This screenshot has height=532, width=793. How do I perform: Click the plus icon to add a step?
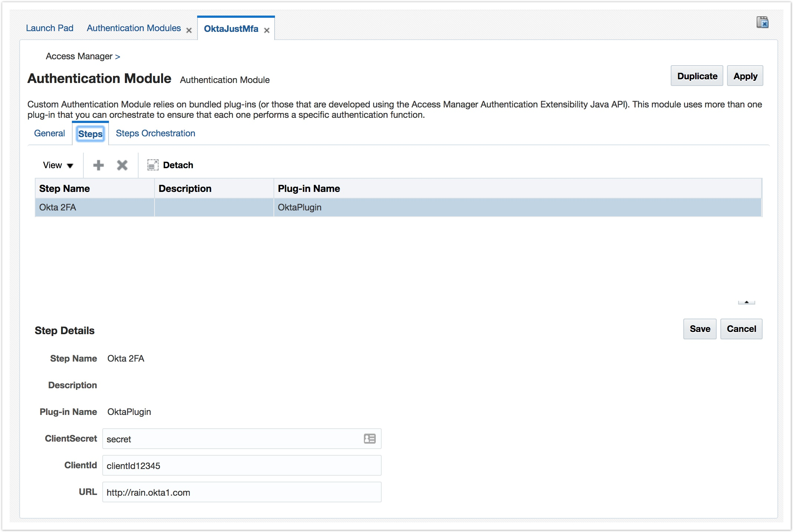point(98,165)
